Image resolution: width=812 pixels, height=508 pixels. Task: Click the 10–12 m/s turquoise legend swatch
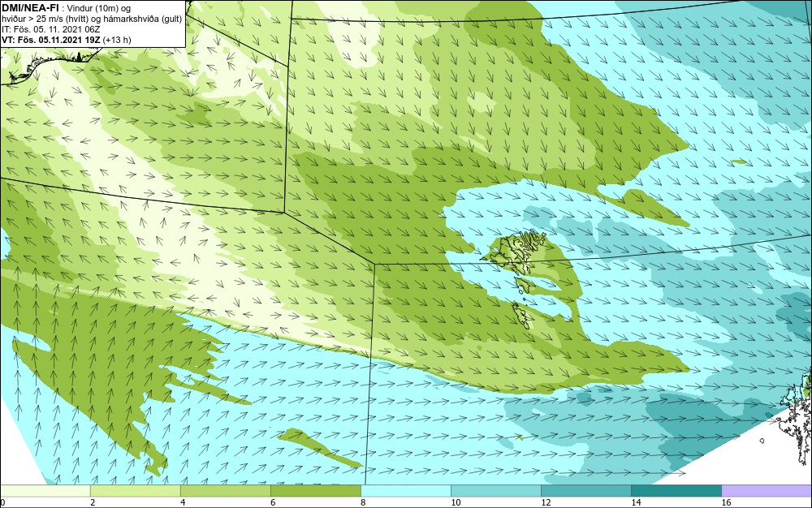(495, 490)
